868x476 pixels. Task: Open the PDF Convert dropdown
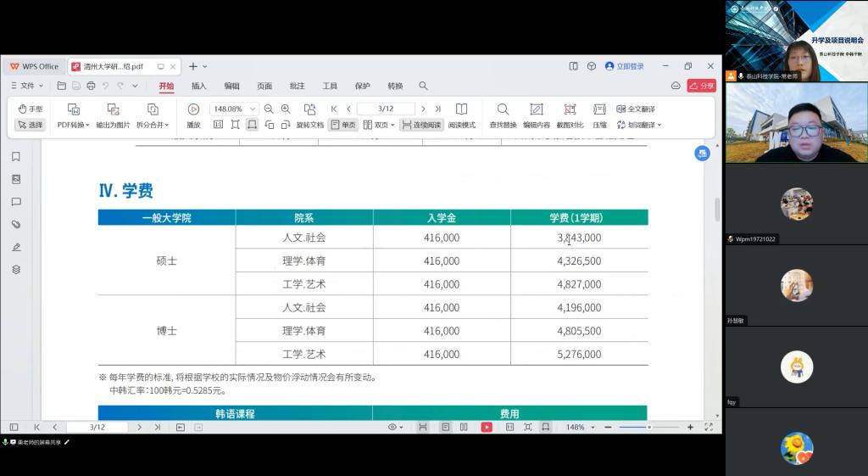click(74, 125)
